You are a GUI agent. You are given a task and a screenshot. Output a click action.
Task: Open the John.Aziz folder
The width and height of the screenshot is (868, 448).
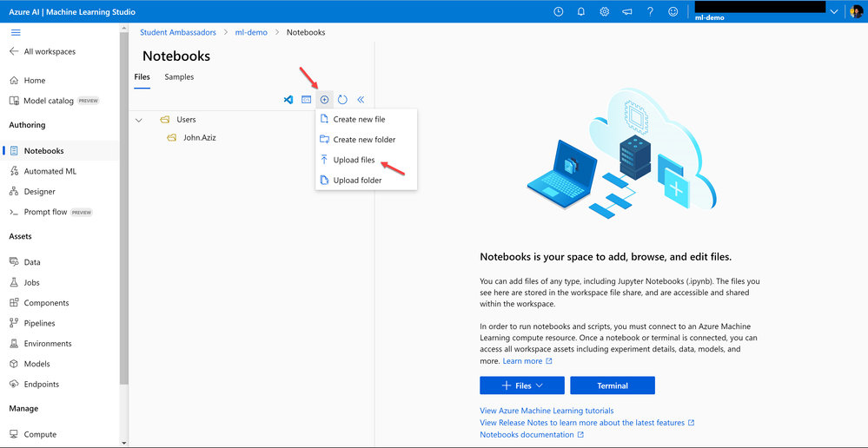[x=199, y=138]
